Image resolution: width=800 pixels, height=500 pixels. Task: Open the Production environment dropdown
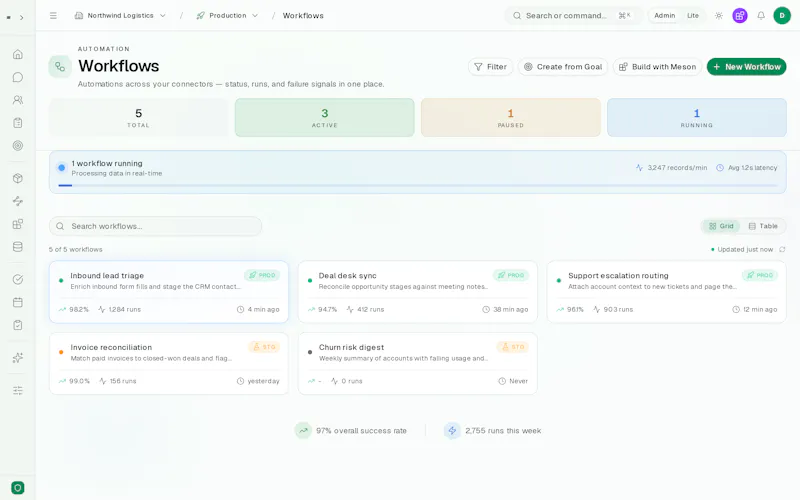[x=228, y=16]
